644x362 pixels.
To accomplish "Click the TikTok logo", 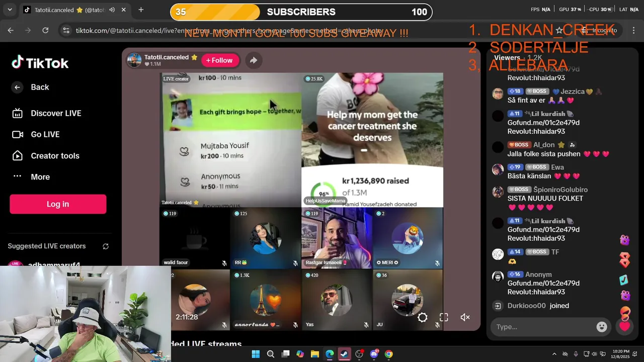I will [40, 63].
